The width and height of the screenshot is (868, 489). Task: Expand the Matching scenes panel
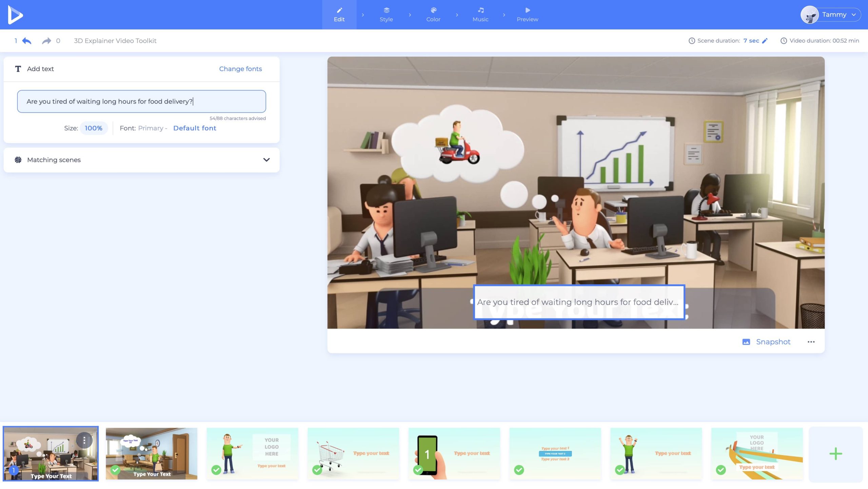pyautogui.click(x=266, y=160)
